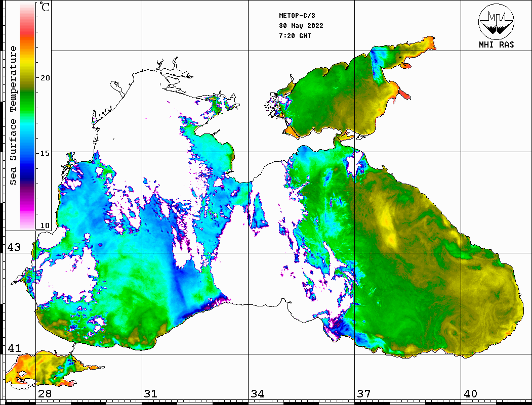Click the '30 May 2022' date text

click(x=301, y=26)
